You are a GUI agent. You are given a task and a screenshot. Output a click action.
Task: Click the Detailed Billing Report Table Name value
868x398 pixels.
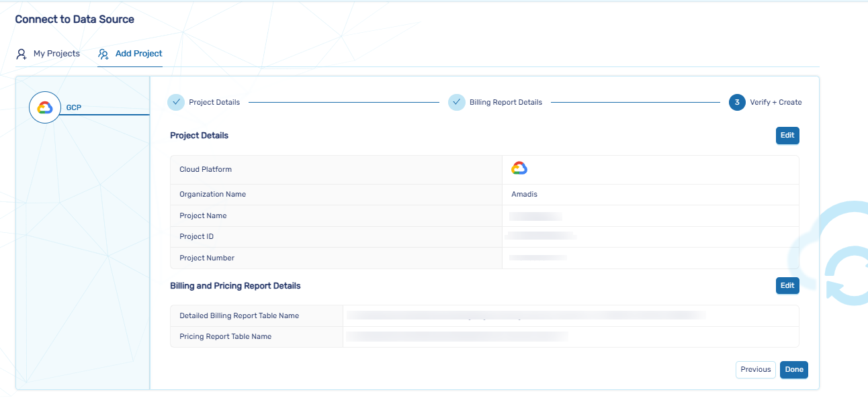524,315
